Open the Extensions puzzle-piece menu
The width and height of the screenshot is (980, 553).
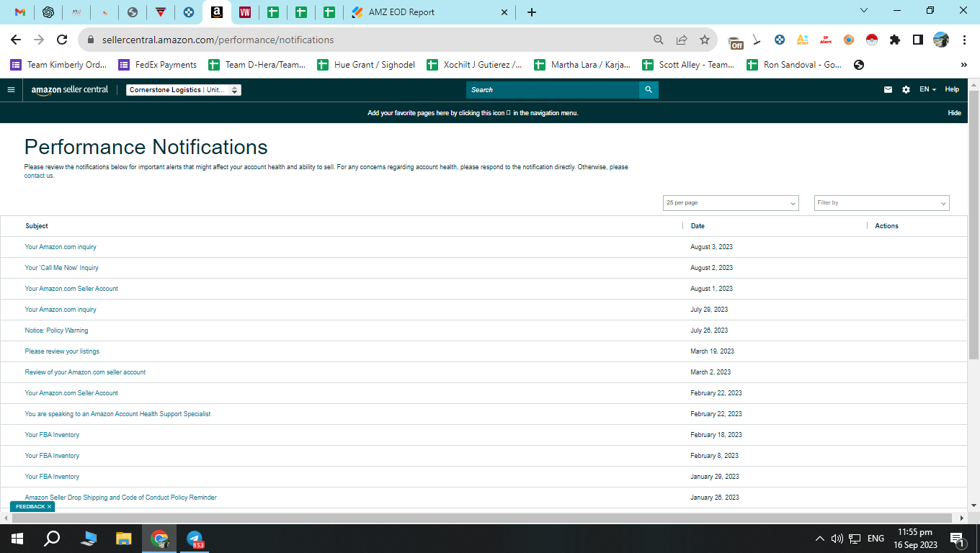pos(894,40)
